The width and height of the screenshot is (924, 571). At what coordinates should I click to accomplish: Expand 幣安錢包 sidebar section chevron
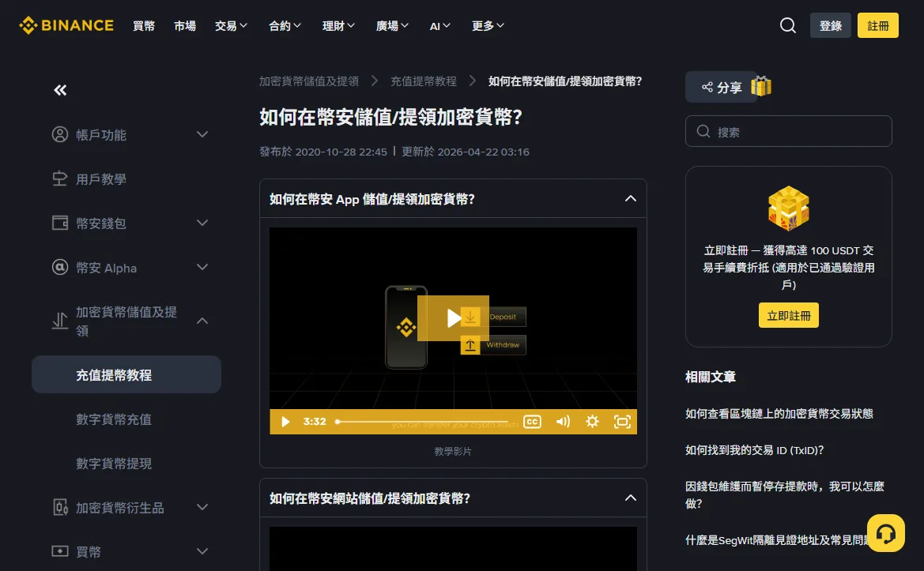tap(202, 223)
